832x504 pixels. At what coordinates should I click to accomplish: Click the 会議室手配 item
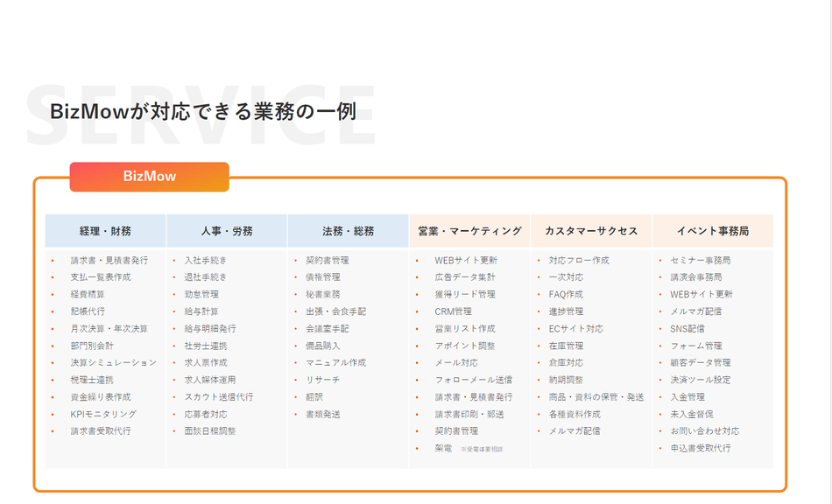click(328, 329)
